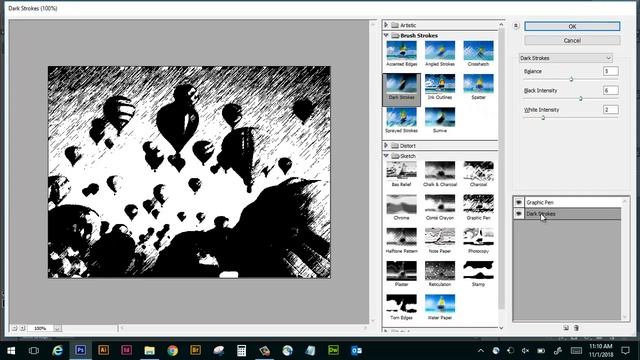Choose the Conté Crayon filter
Screen dimensions: 640x360
click(440, 207)
